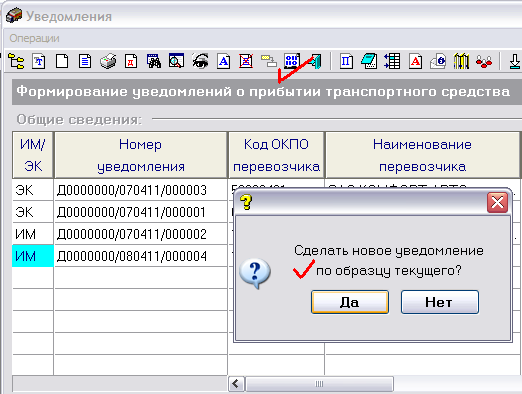Click the binoculars search icon

(x=154, y=61)
